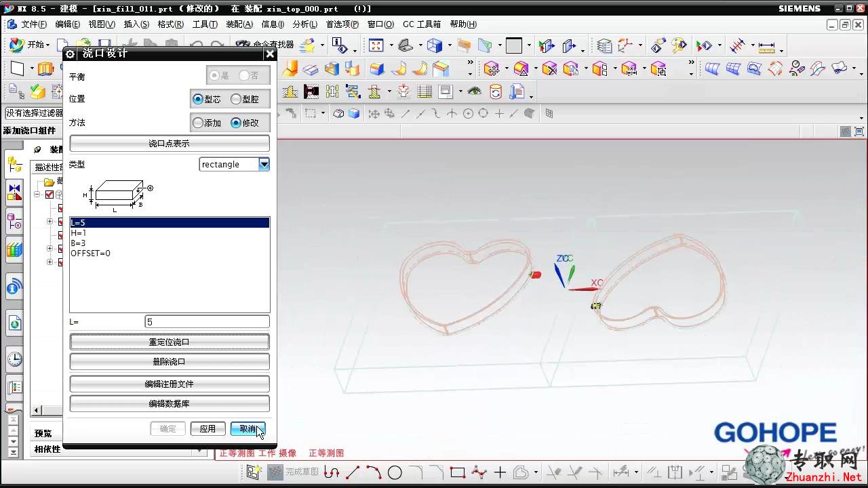The height and width of the screenshot is (488, 868).
Task: Open dropdown arrow next to Fit view icon
Action: point(391,46)
